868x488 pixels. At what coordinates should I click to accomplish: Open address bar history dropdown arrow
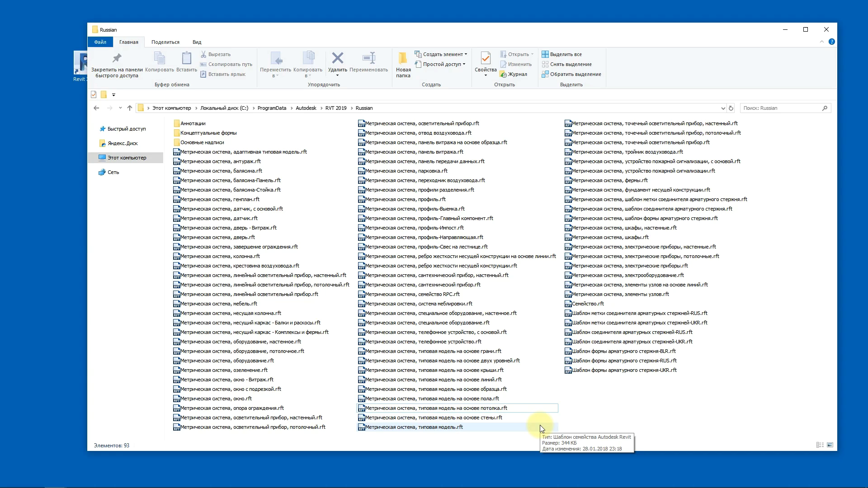[x=722, y=108]
